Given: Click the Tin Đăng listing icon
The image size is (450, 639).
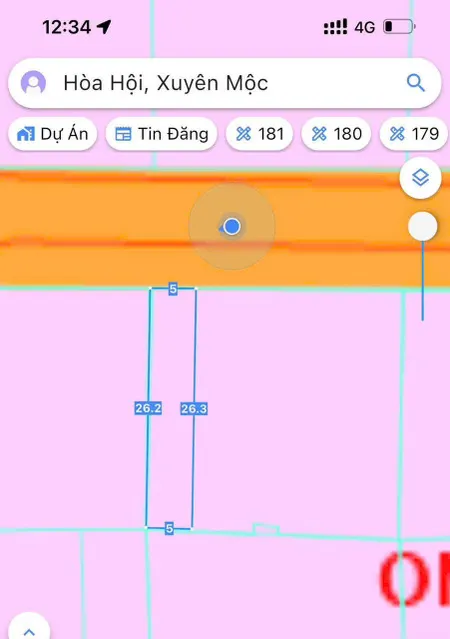Looking at the screenshot, I should point(123,134).
